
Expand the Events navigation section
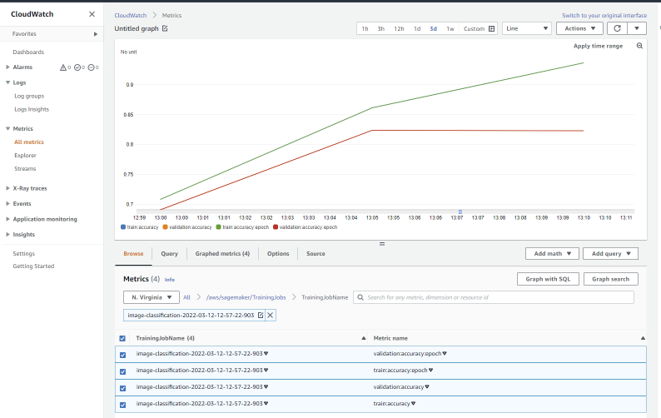pyautogui.click(x=8, y=204)
